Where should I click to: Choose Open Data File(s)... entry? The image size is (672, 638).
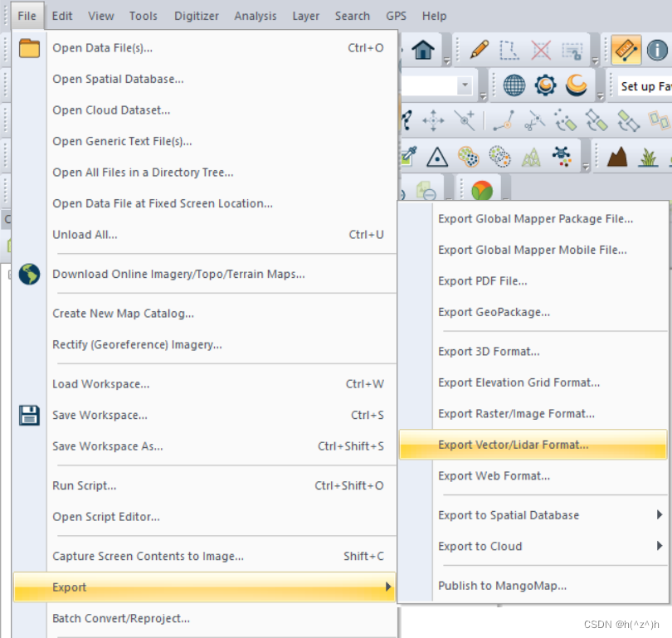click(204, 48)
